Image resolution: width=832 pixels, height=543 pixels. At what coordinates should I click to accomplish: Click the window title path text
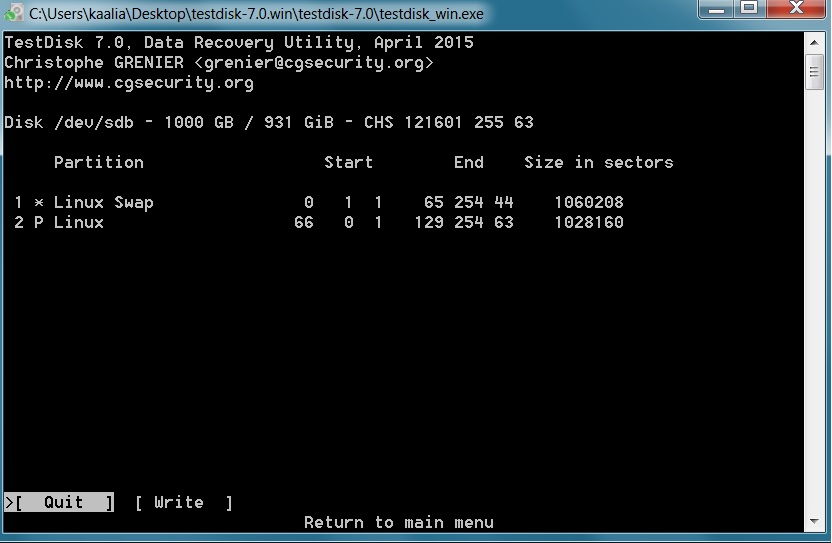click(x=256, y=13)
